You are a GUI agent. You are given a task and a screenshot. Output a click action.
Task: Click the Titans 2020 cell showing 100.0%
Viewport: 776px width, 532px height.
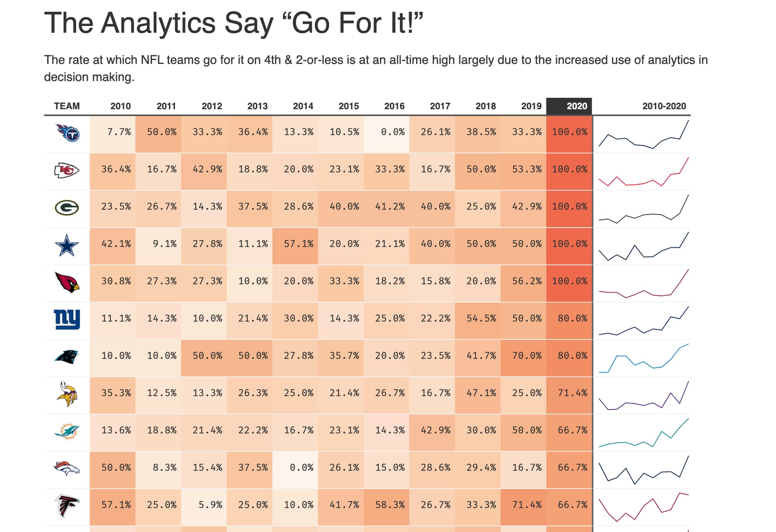(x=569, y=132)
